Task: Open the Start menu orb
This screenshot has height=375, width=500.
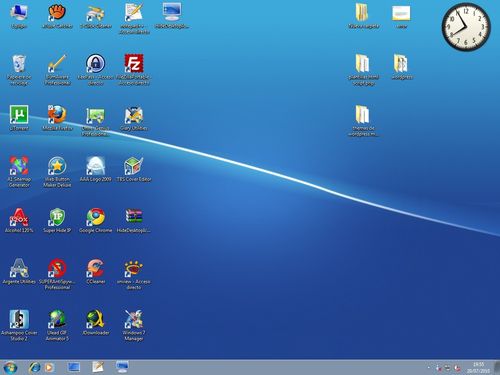Action: point(10,367)
